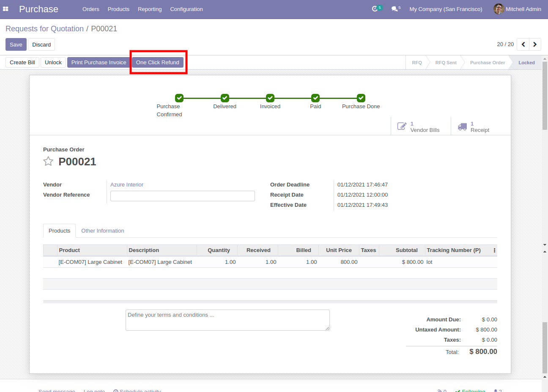Open Receipt via the truck icon

pos(462,126)
